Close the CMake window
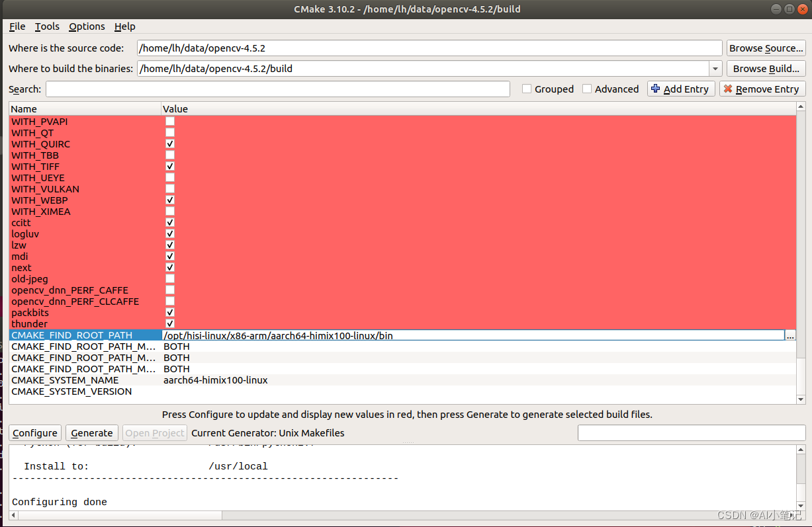812x527 pixels. [801, 9]
